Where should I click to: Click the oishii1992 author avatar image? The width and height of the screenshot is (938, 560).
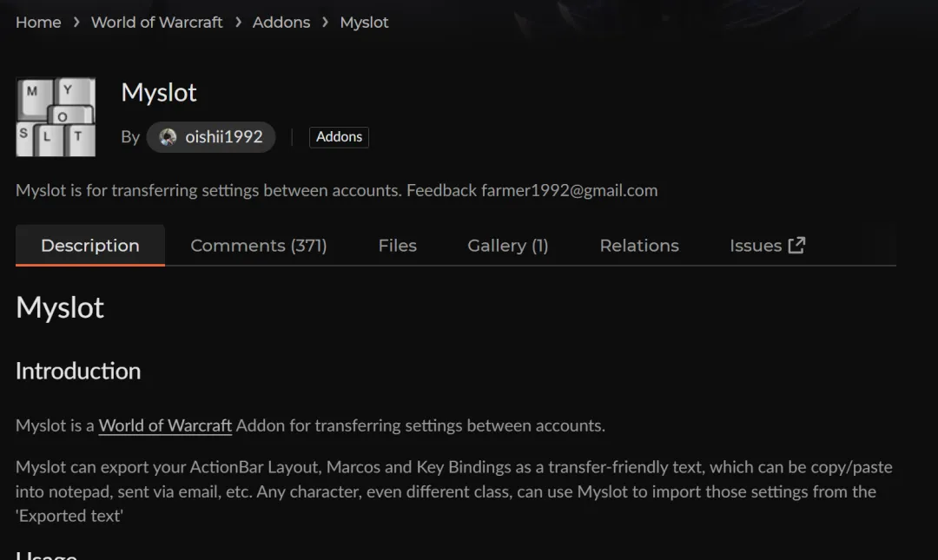point(168,137)
